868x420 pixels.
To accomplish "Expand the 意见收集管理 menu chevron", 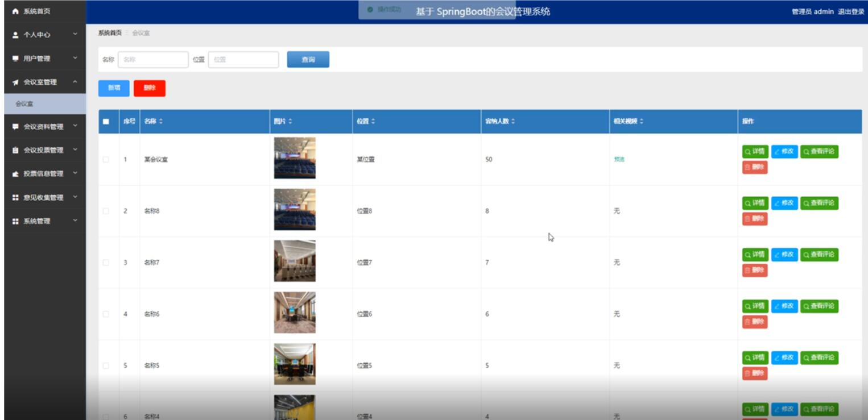I will [x=75, y=197].
